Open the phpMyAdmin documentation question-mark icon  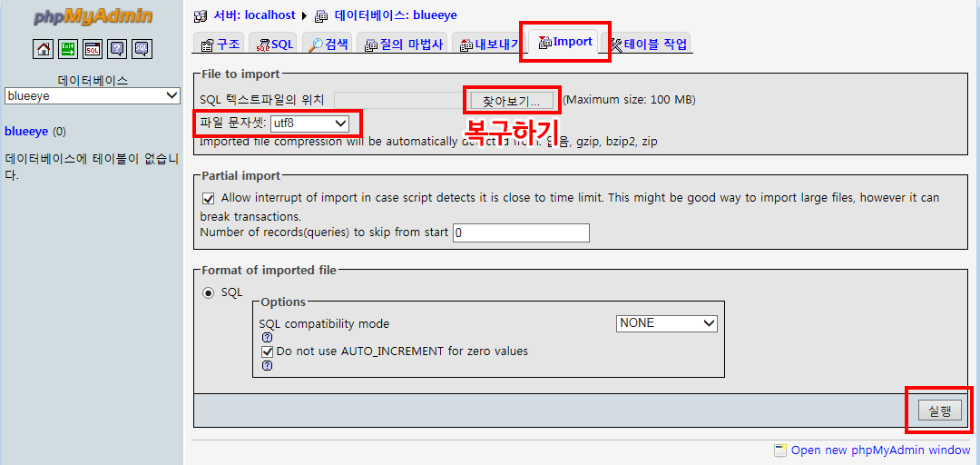(x=117, y=49)
